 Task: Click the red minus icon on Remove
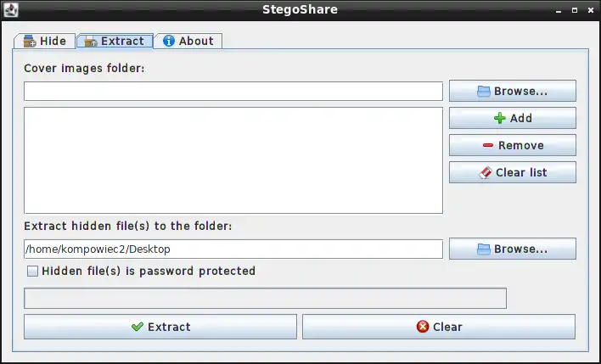tap(488, 145)
